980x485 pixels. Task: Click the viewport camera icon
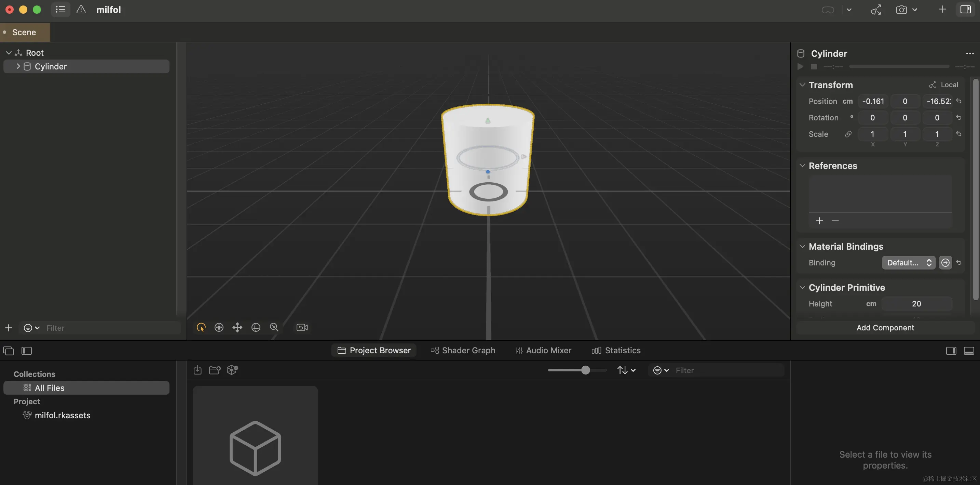click(302, 327)
